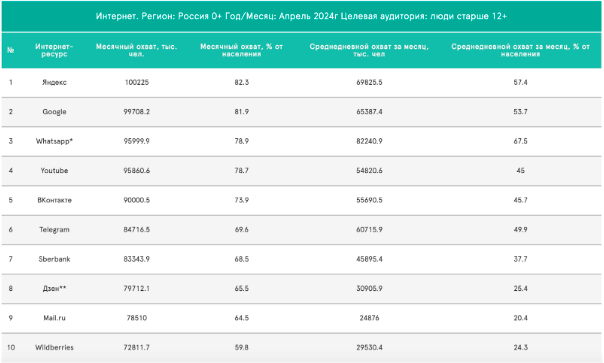Click the ВКонтакте resource cell

tap(54, 200)
